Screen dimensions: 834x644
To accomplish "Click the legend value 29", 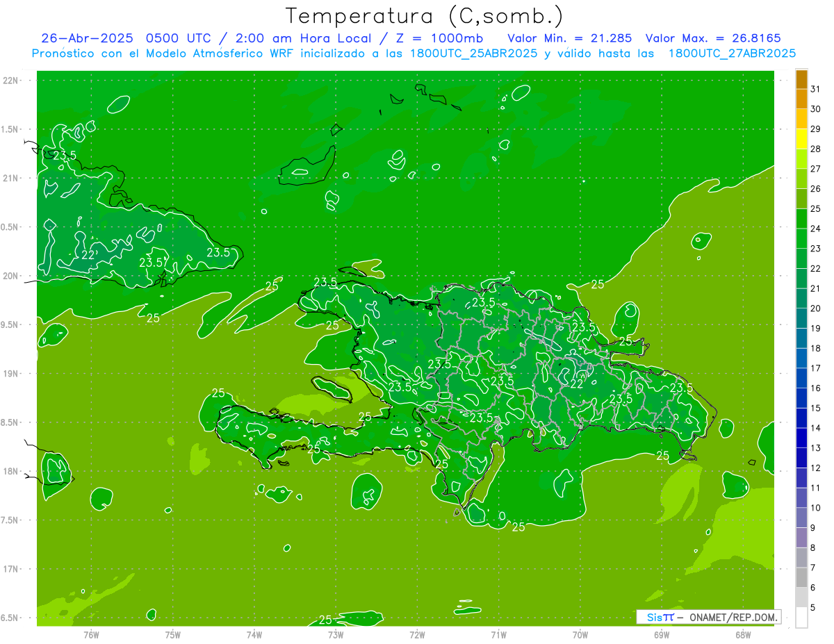I will (815, 129).
